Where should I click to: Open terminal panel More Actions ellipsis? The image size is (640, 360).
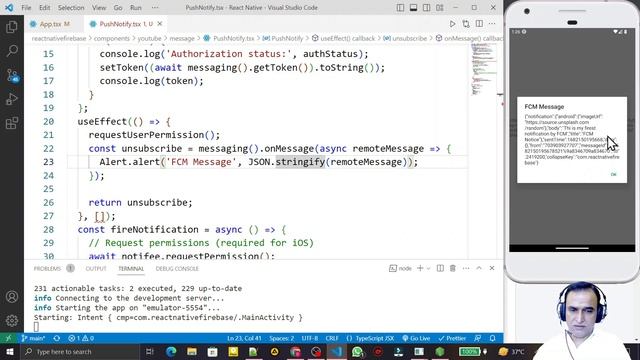466,268
